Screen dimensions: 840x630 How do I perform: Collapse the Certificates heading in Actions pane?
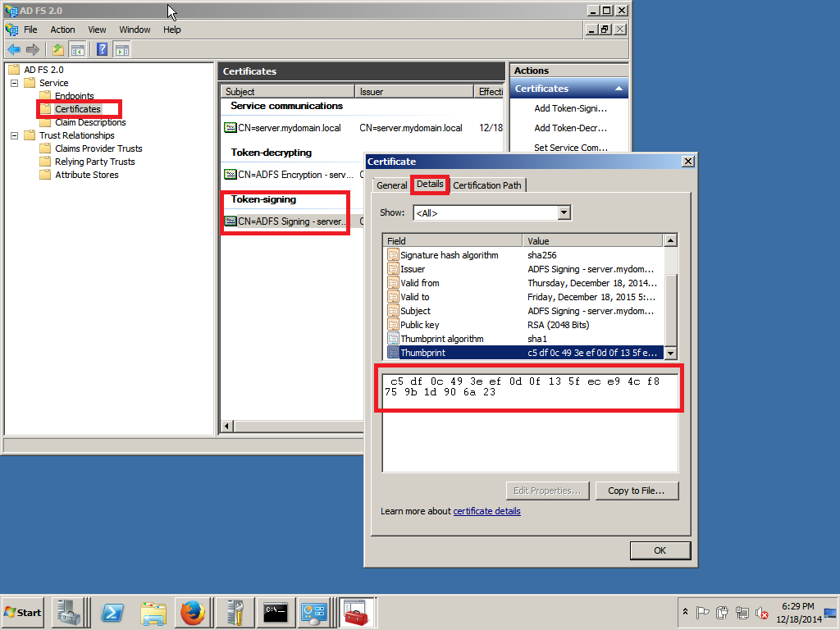click(618, 88)
